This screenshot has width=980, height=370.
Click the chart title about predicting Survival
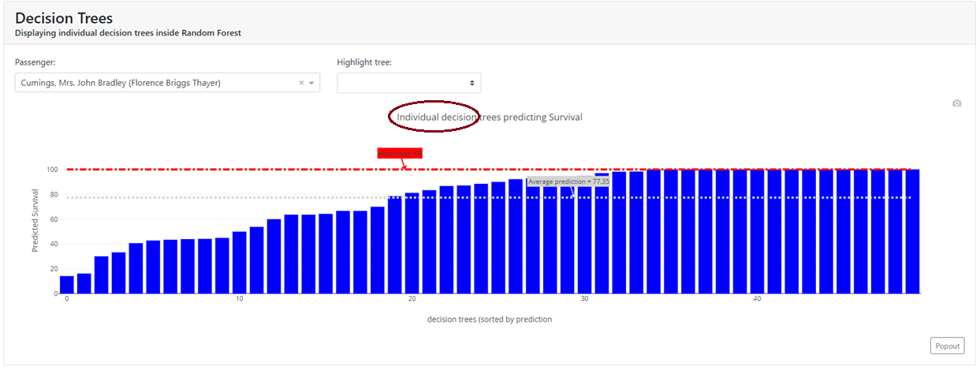point(489,118)
